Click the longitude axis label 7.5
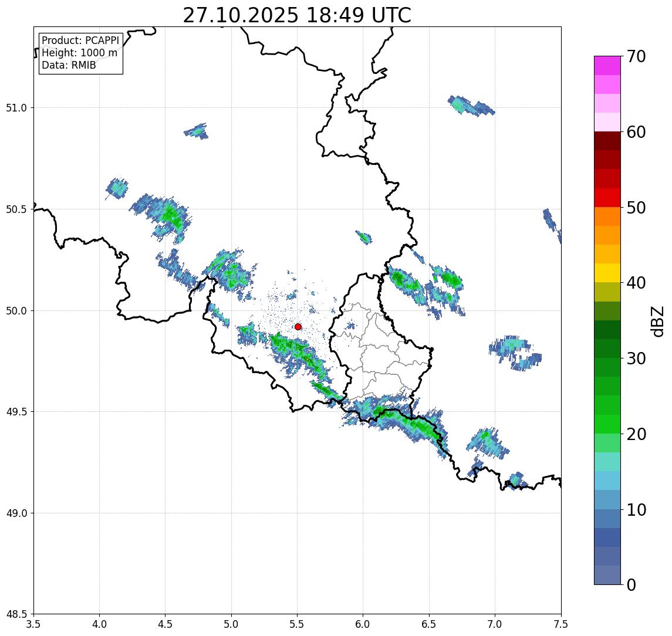Image resolution: width=672 pixels, height=636 pixels. point(561,624)
